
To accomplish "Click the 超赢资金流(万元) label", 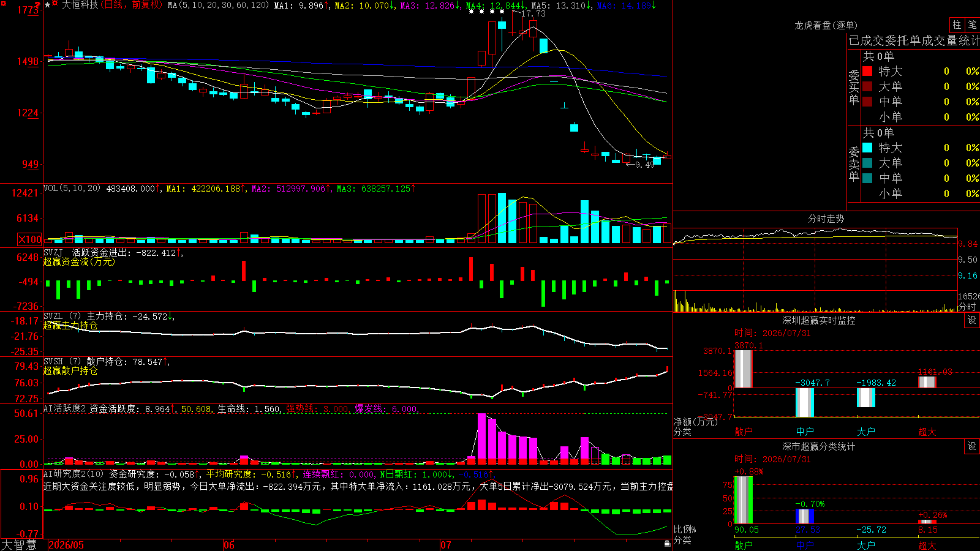I will tap(79, 261).
